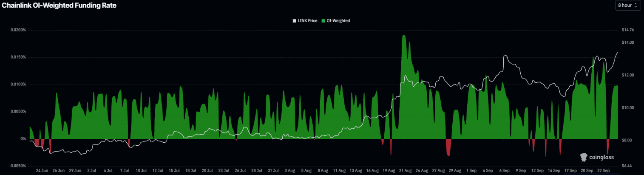This screenshot has width=644, height=175.
Task: Click the 18 Jul date label
Action: [x=190, y=170]
